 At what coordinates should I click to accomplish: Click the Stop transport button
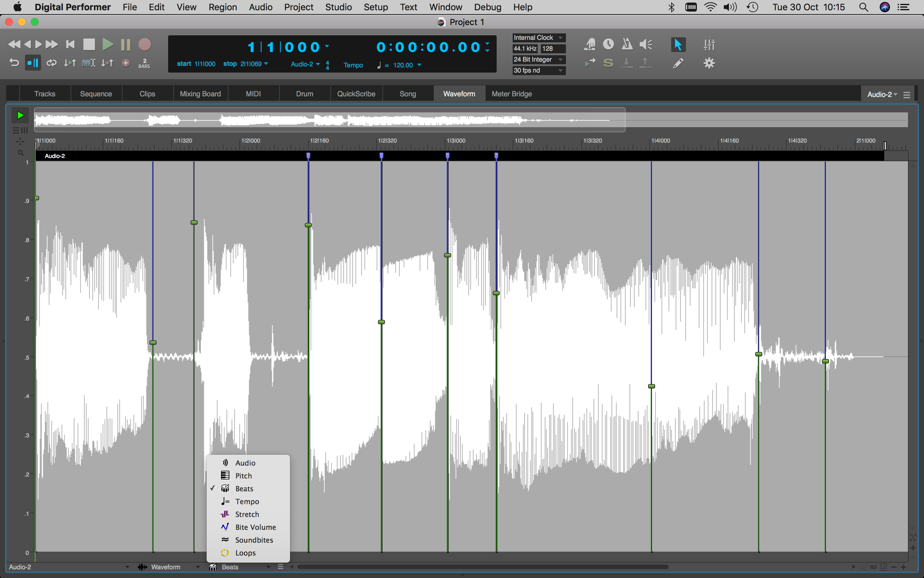89,45
